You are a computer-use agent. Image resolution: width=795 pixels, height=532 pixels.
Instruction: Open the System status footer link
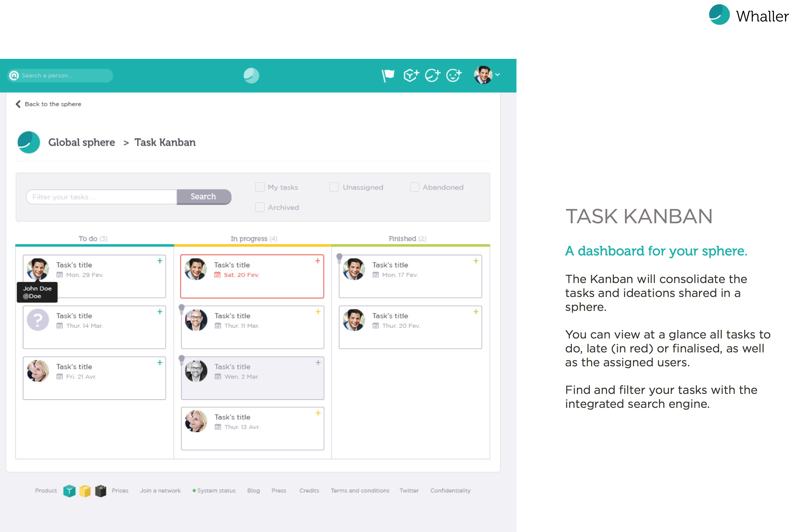pos(216,491)
